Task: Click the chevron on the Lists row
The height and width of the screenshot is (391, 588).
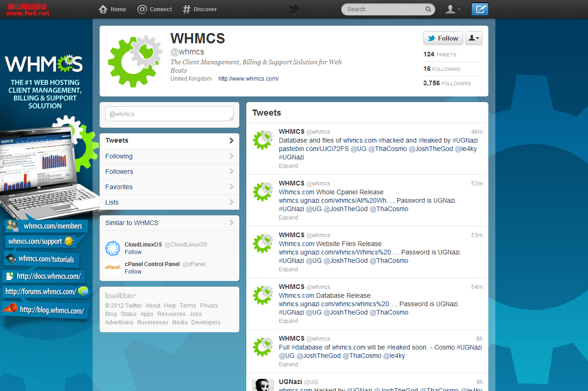Action: (231, 202)
